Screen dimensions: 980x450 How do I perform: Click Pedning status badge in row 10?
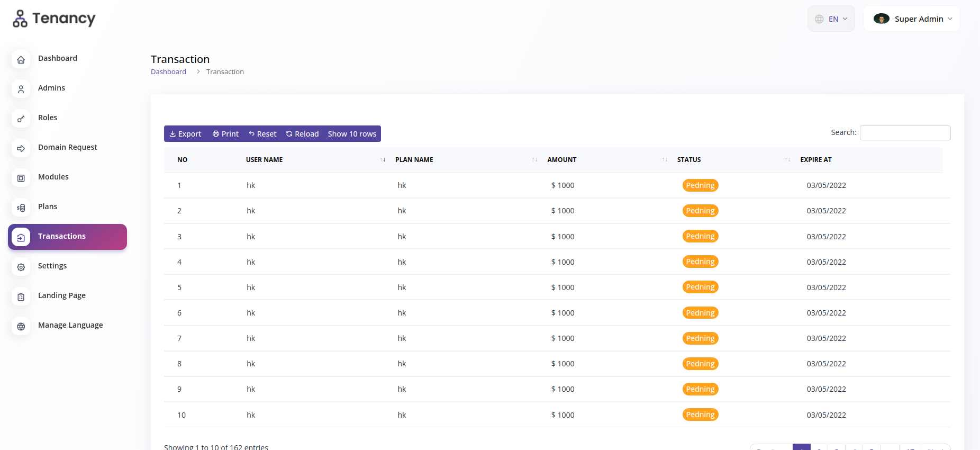tap(700, 415)
